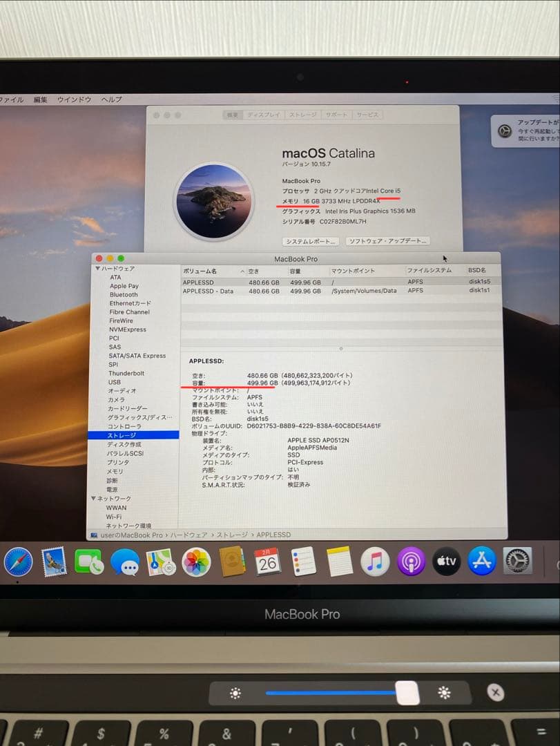Click APPLESSD in the bottom path bar
Viewport: 560px width, 746px height.
tap(273, 534)
